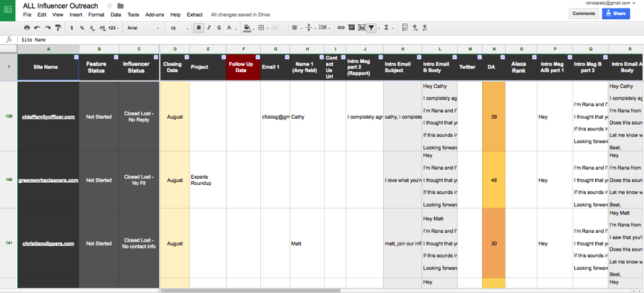Select row 140 header
The width and height of the screenshot is (644, 293).
coord(9,179)
